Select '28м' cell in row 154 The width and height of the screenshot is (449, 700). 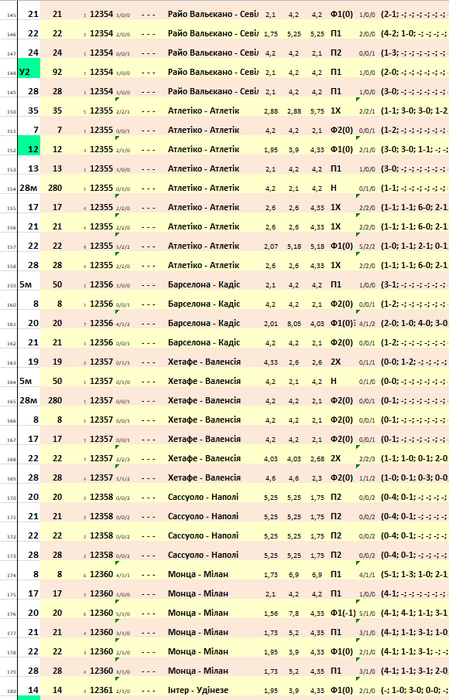point(28,188)
